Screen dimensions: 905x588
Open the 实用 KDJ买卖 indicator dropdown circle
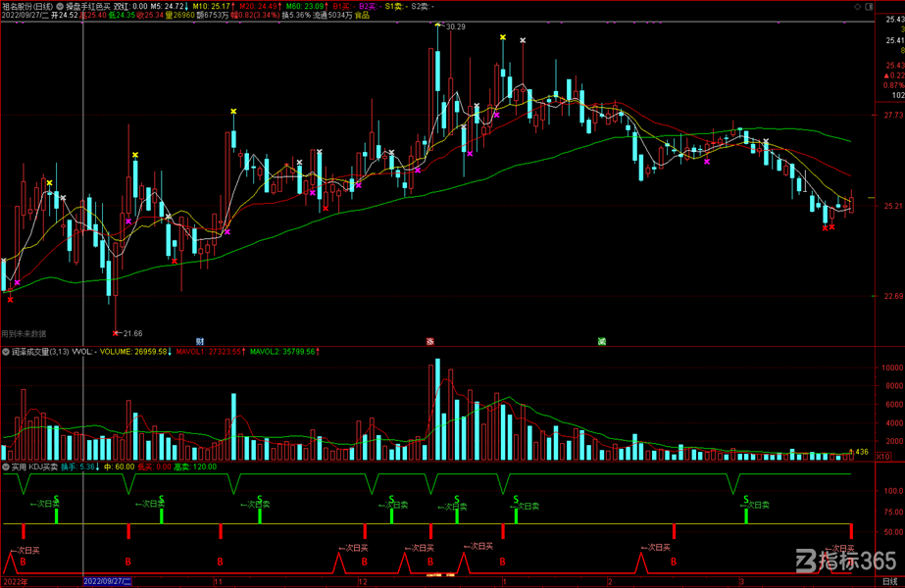pyautogui.click(x=6, y=466)
